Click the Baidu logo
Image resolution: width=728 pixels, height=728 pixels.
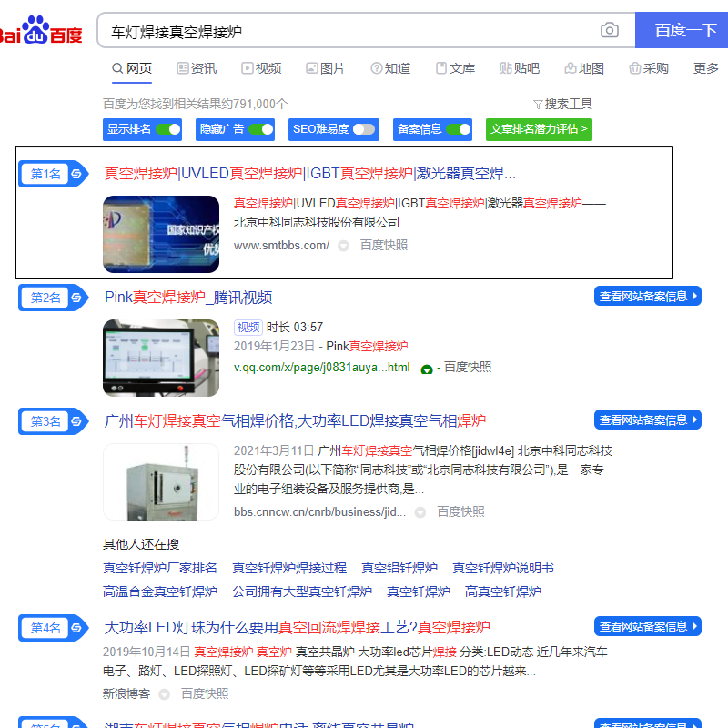click(41, 30)
